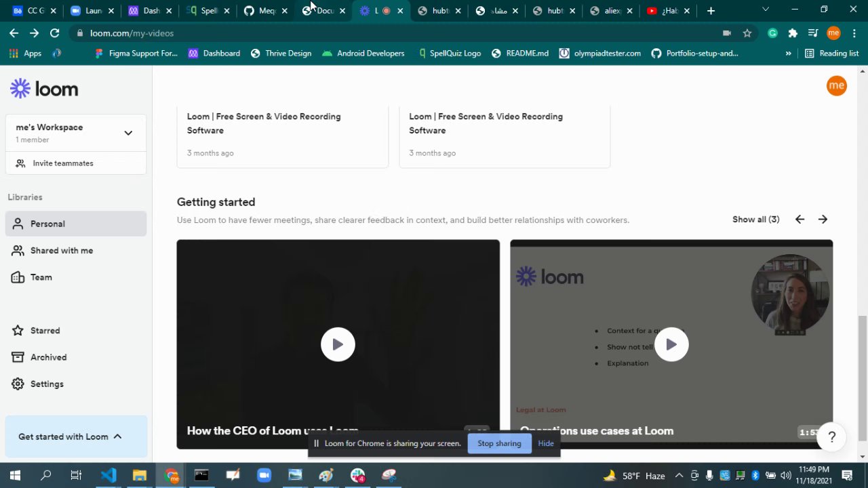This screenshot has height=488, width=868.
Task: Click the Loom logo in sidebar
Action: pos(44,89)
